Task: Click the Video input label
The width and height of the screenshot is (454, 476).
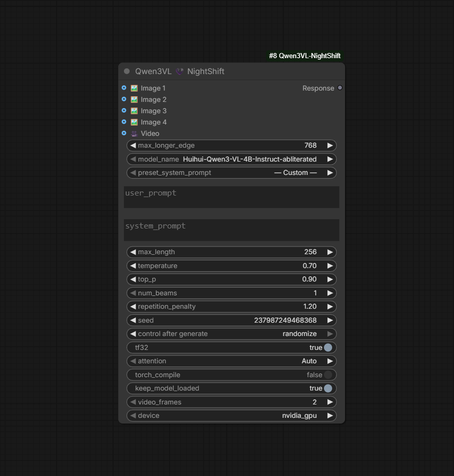Action: tap(150, 134)
